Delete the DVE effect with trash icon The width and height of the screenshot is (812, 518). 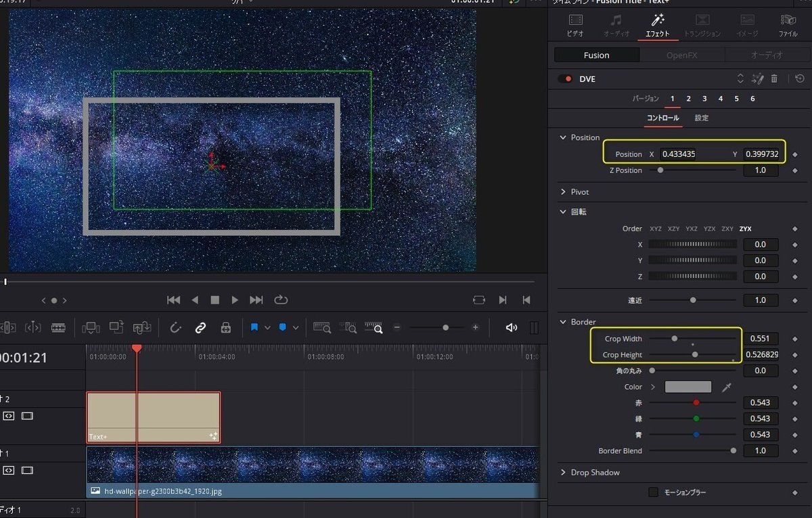point(775,79)
